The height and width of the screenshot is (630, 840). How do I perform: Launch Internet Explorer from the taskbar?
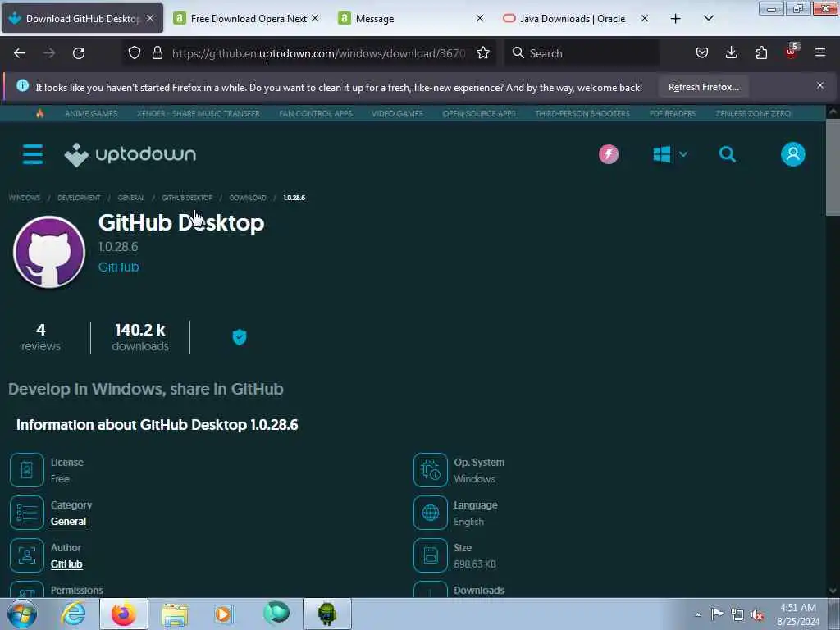pos(73,614)
